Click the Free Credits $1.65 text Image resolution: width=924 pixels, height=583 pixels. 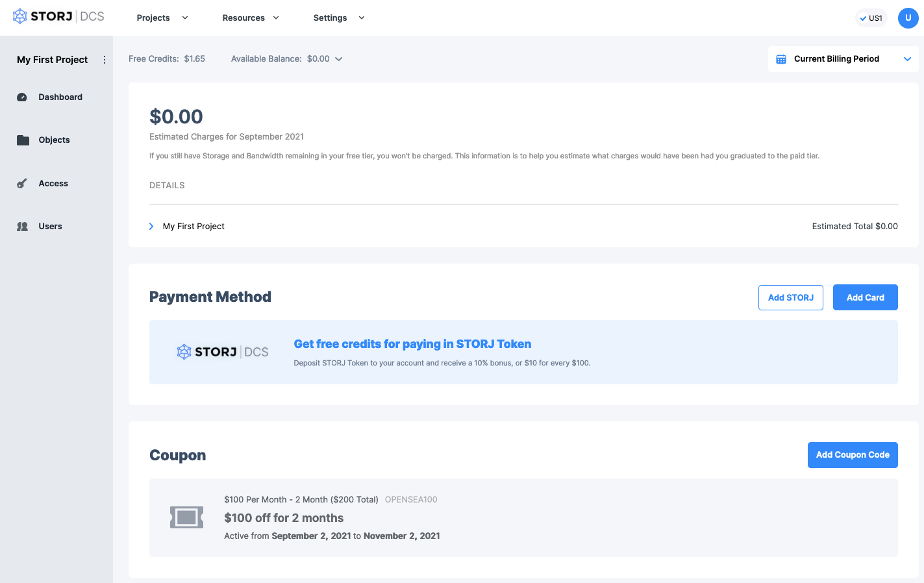click(167, 59)
